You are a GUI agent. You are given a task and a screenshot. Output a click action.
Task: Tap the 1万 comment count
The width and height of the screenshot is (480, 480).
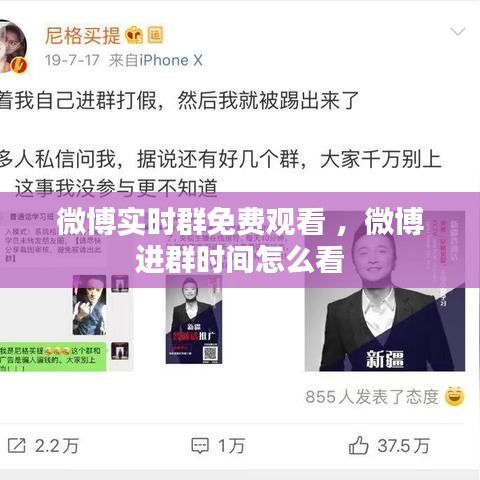pyautogui.click(x=231, y=446)
